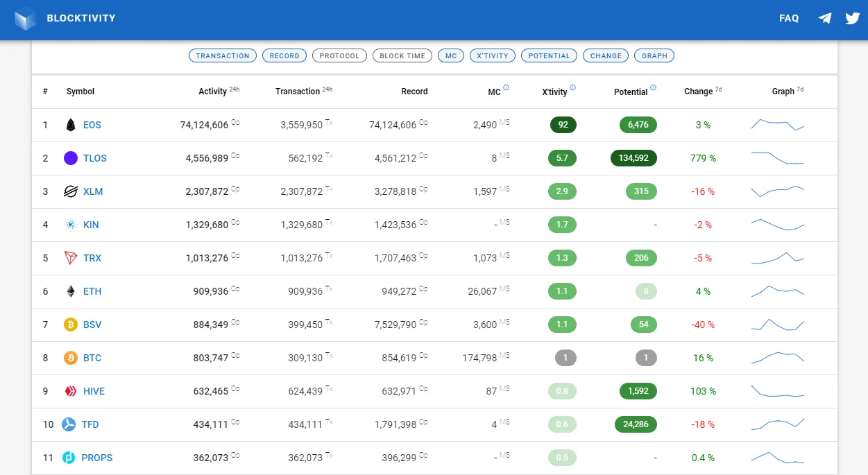This screenshot has width=868, height=475.
Task: Open the PROPS symbol link
Action: (x=97, y=458)
